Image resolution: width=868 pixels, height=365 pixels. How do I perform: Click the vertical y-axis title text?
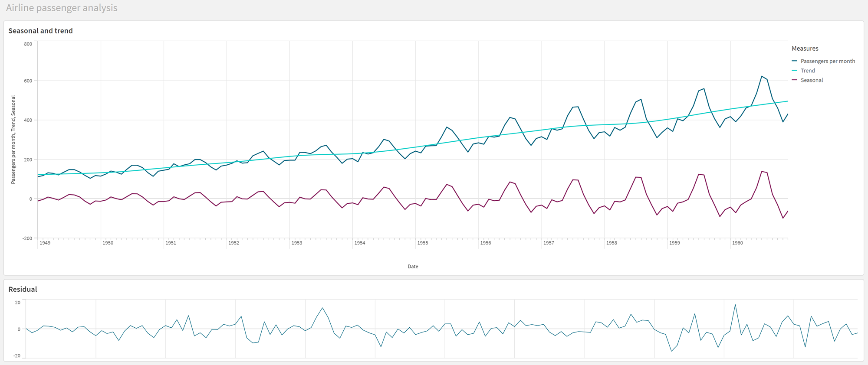click(x=13, y=140)
